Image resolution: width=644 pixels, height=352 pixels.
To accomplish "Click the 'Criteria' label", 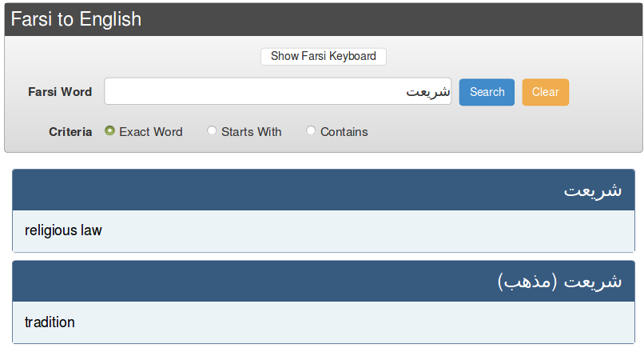I will [x=70, y=132].
